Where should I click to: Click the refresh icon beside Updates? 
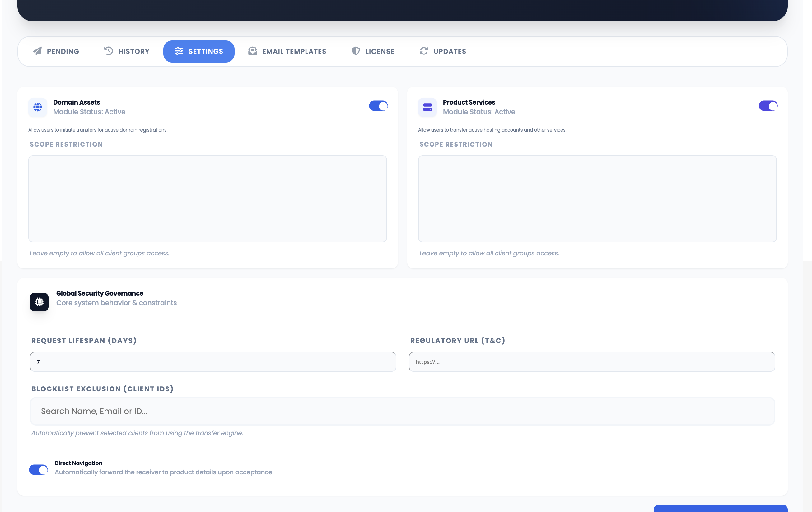pos(424,51)
